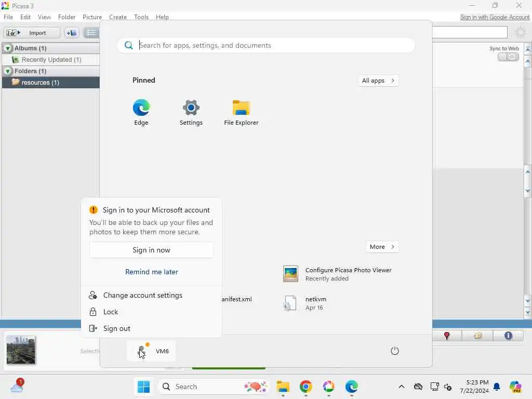The image size is (532, 399).
Task: Open the pinned File Explorer app
Action: [241, 112]
